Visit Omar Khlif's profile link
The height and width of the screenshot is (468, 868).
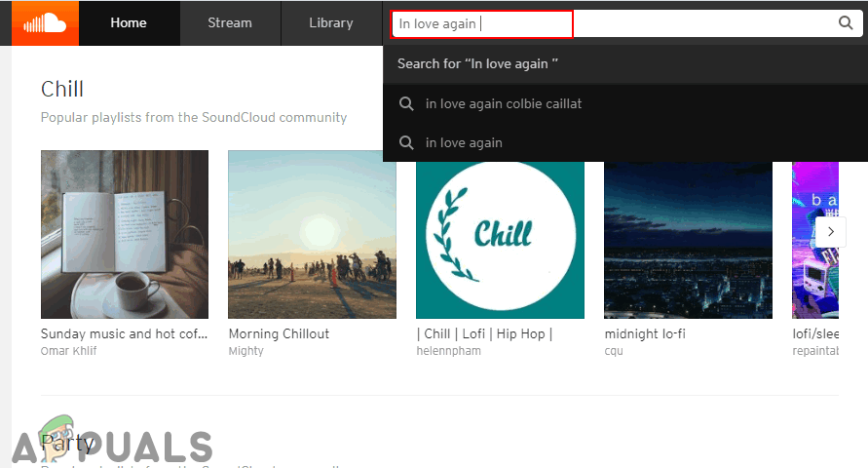pos(71,351)
